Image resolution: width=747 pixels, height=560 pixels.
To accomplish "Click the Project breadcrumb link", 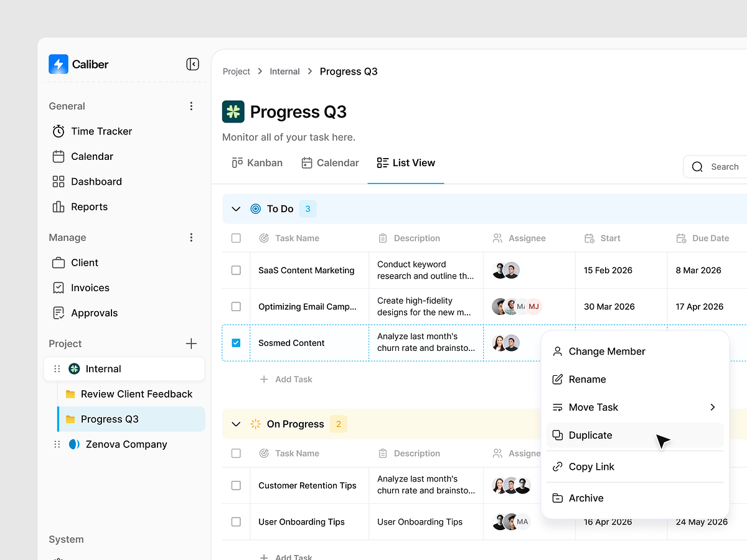I will [x=237, y=72].
